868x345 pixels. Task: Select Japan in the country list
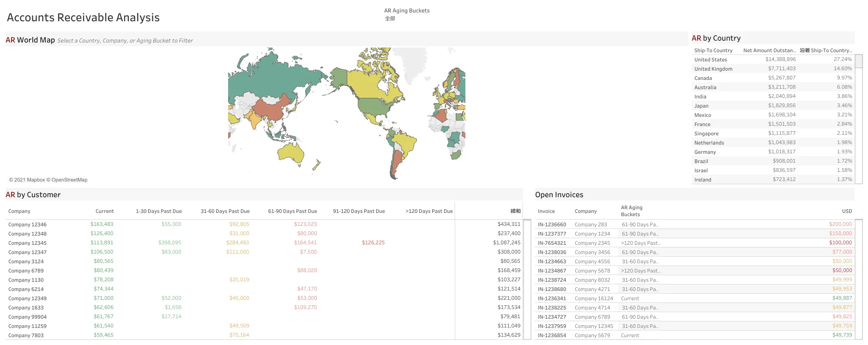pos(701,106)
